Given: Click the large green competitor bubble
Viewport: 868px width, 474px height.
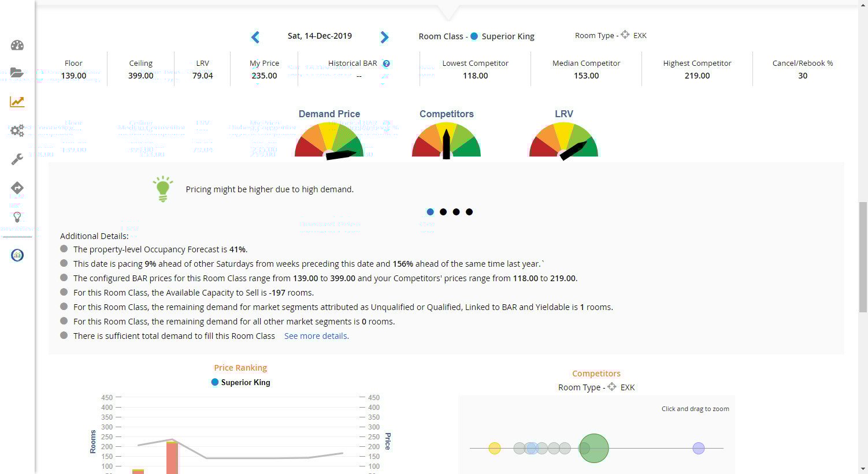Looking at the screenshot, I should [593, 447].
